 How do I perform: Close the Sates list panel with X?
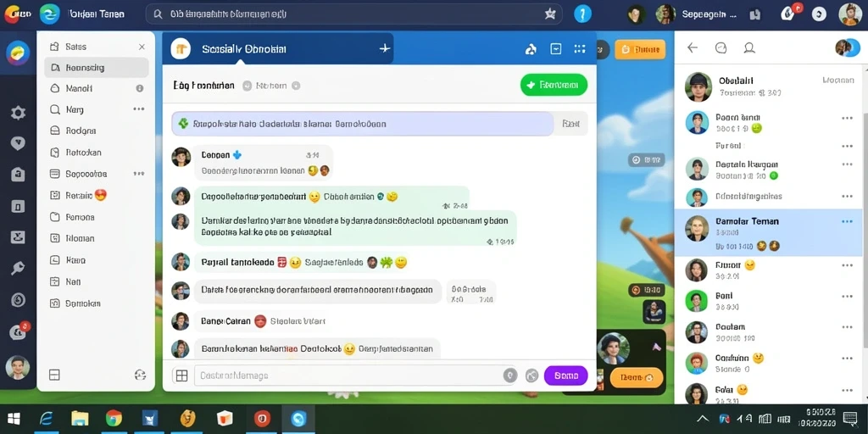pos(142,47)
